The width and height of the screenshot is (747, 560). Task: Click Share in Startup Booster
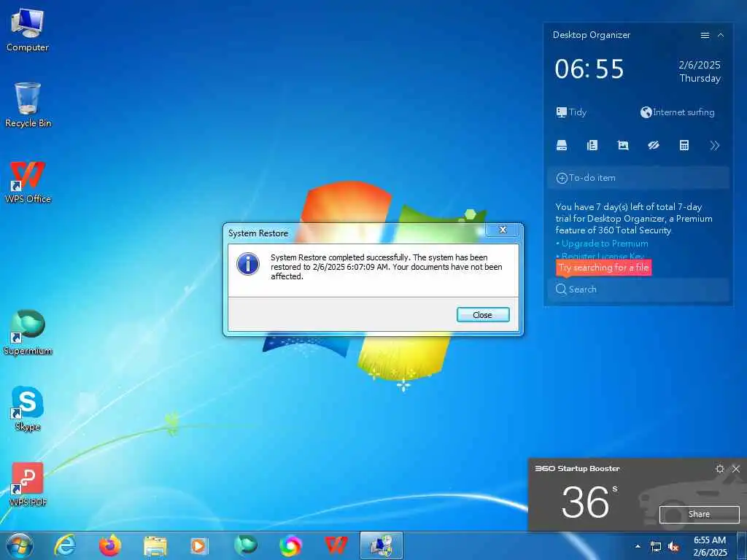click(x=699, y=514)
